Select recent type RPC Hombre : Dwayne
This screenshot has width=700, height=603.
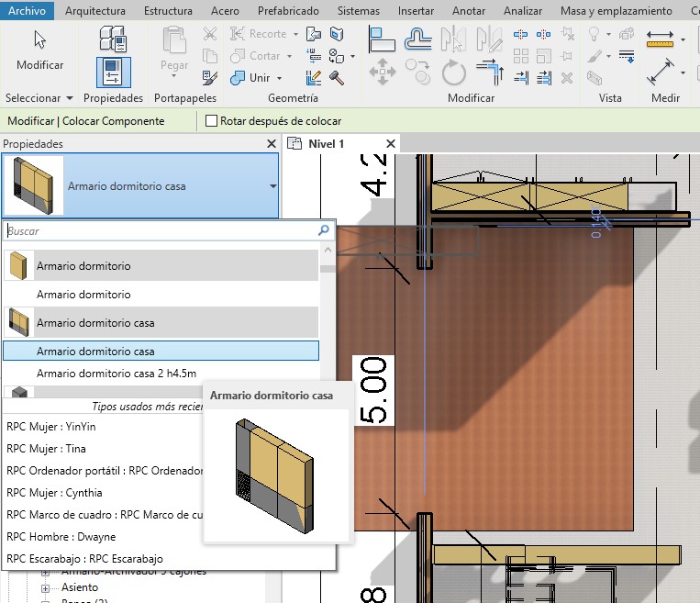[x=61, y=536]
